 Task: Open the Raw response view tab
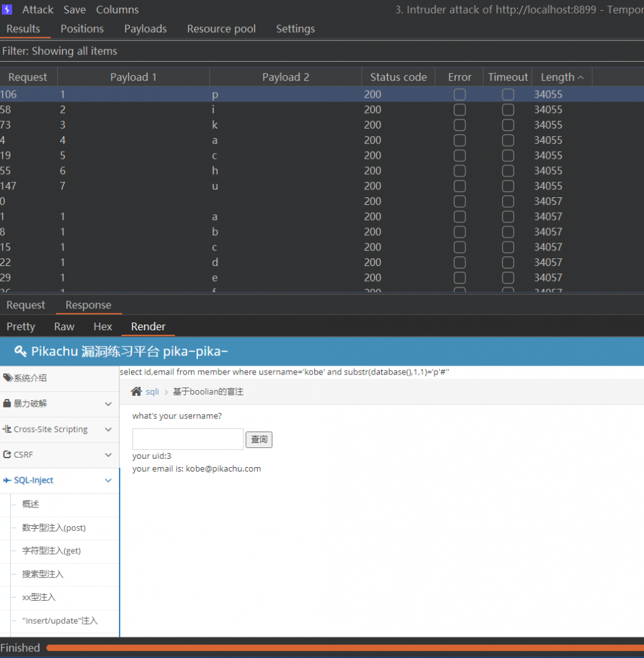64,326
